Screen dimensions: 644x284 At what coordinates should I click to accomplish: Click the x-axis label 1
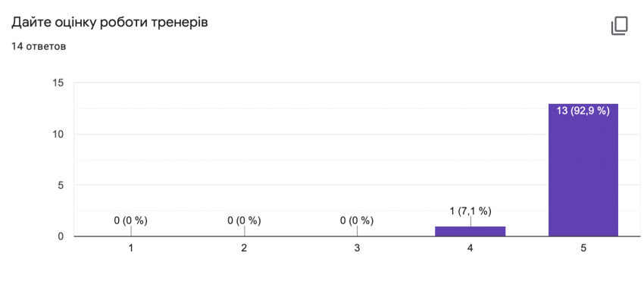point(131,248)
